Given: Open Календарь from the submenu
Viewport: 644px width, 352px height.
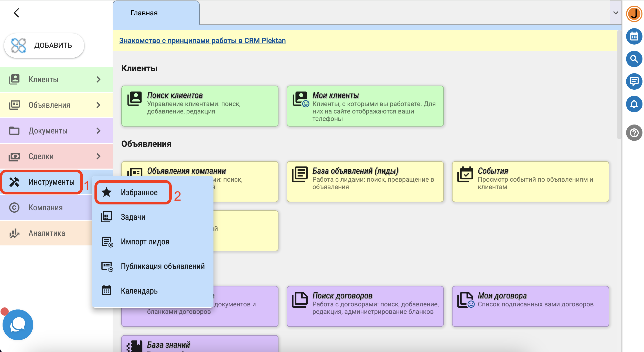Looking at the screenshot, I should (139, 291).
